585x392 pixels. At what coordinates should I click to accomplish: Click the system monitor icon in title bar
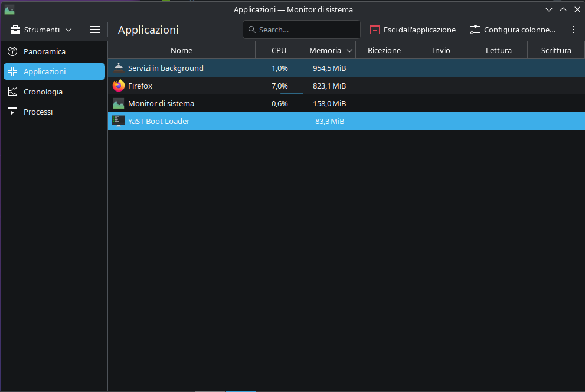[9, 9]
